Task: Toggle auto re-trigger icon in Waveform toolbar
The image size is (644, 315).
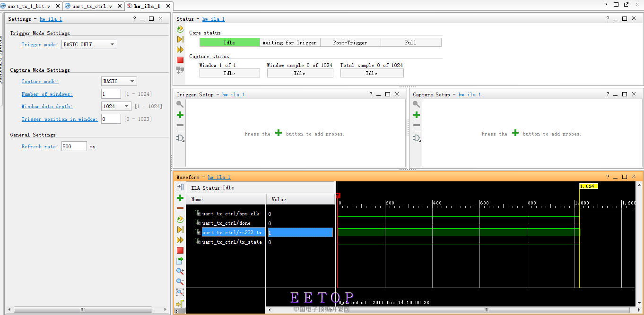Action: point(180,220)
